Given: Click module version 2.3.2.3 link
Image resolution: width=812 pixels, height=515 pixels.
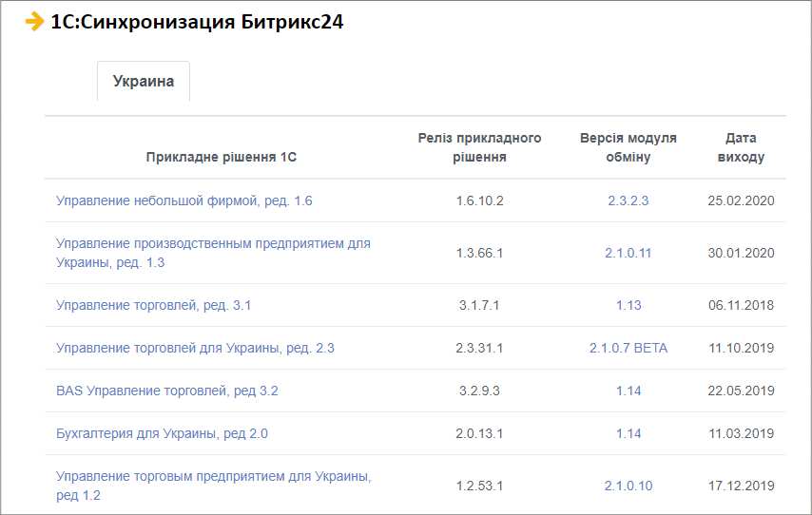Looking at the screenshot, I should [628, 200].
